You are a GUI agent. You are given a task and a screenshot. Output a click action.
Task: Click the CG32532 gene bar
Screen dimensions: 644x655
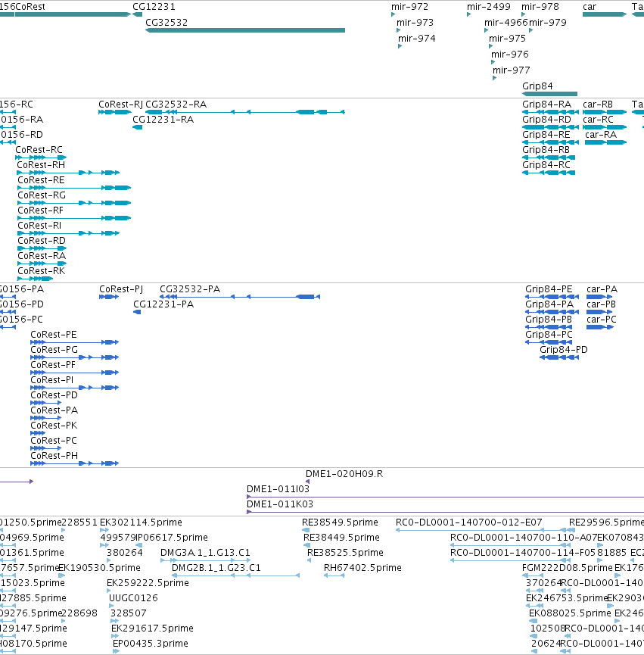coord(245,30)
